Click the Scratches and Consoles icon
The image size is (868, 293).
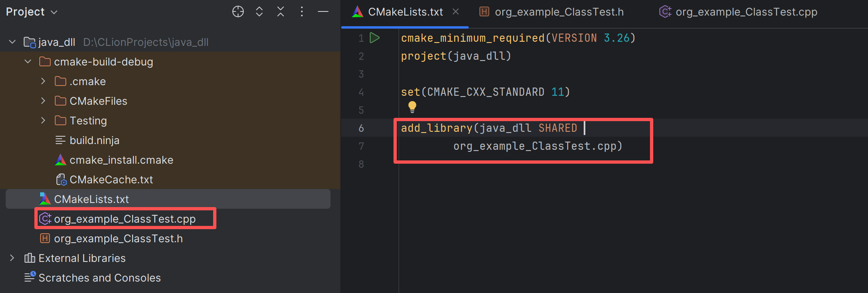tap(30, 277)
